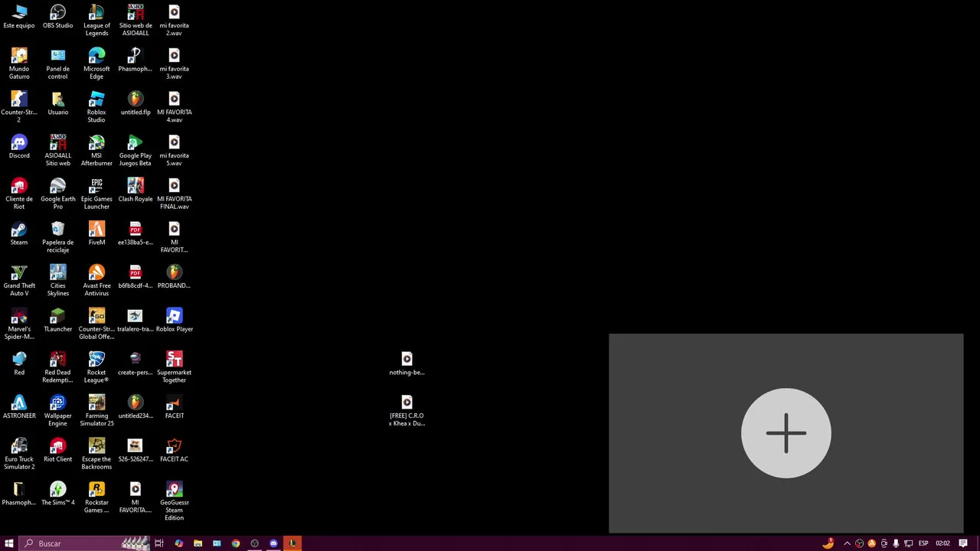Image resolution: width=980 pixels, height=551 pixels.
Task: Select the Steam desktop shortcut
Action: point(19,233)
